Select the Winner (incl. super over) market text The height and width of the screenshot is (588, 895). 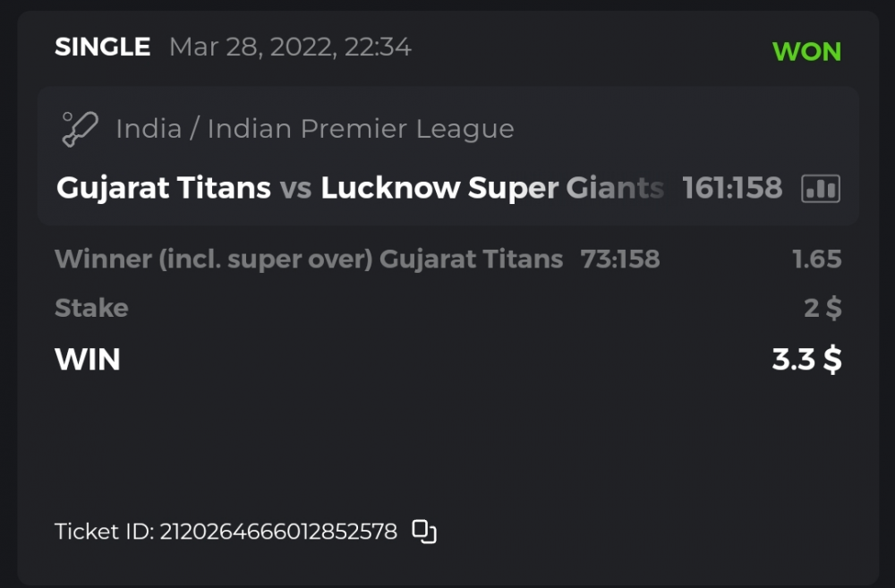pyautogui.click(x=215, y=260)
